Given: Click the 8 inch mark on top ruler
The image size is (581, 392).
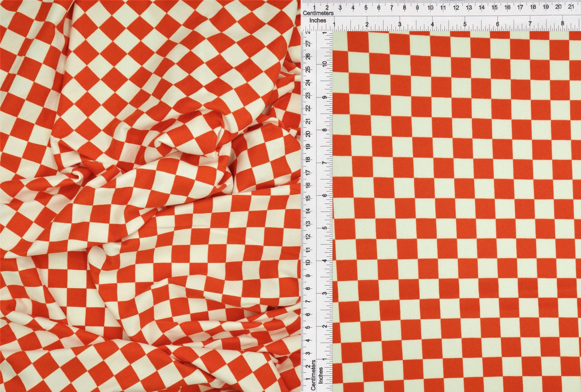Looking at the screenshot, I should [x=562, y=24].
